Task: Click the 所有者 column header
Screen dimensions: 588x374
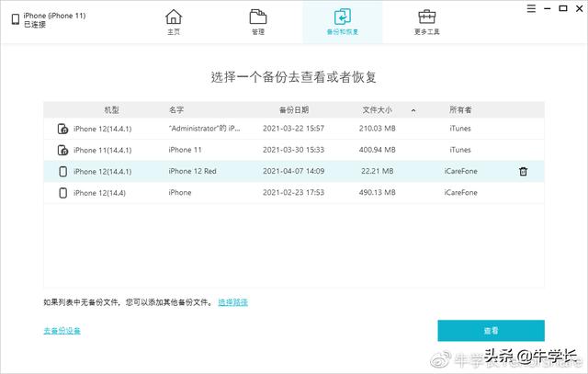Action: click(460, 110)
